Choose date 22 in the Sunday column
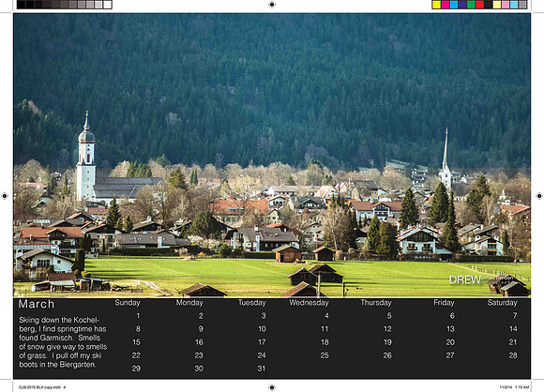544x392 pixels. (x=136, y=355)
